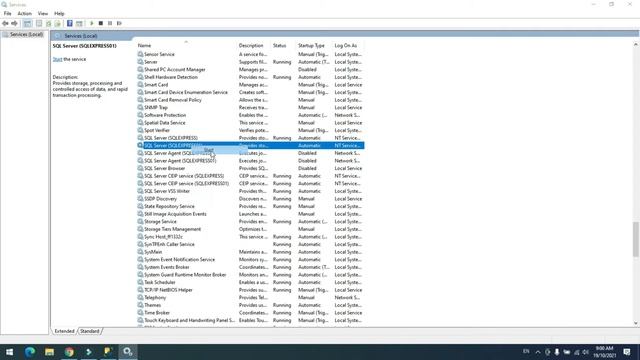Viewport: 640px width, 360px height.
Task: Select the Software Protection service
Action: click(251, 115)
